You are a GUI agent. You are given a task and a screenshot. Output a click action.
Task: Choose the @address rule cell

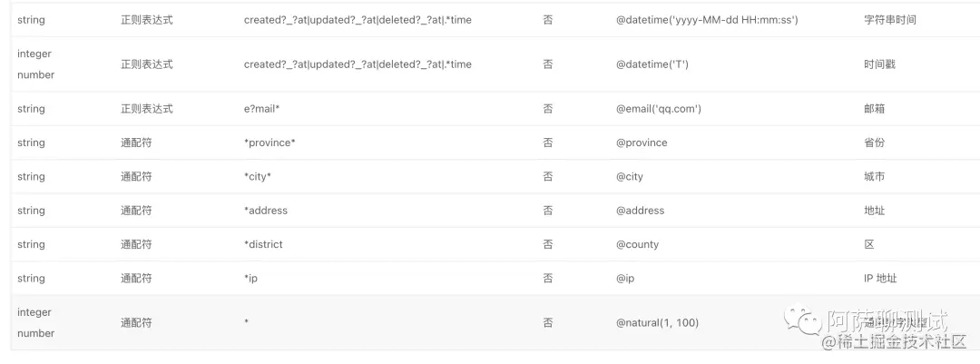[x=641, y=211]
